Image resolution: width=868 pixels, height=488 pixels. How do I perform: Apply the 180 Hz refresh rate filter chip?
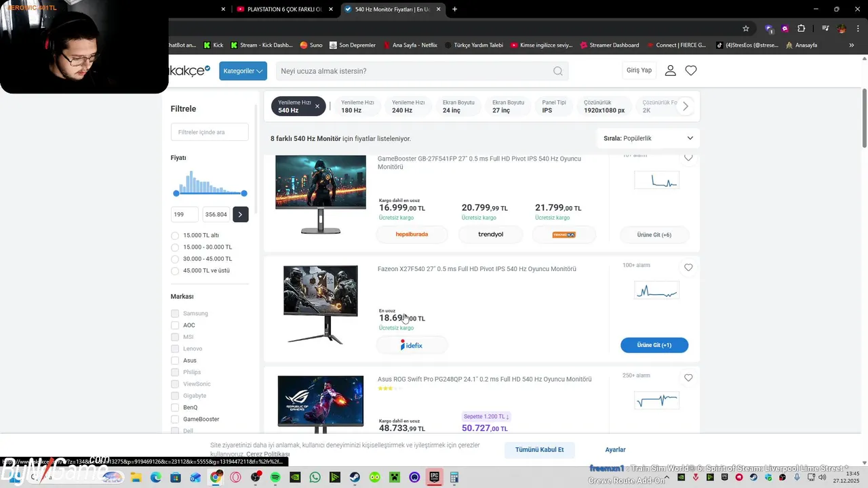357,106
